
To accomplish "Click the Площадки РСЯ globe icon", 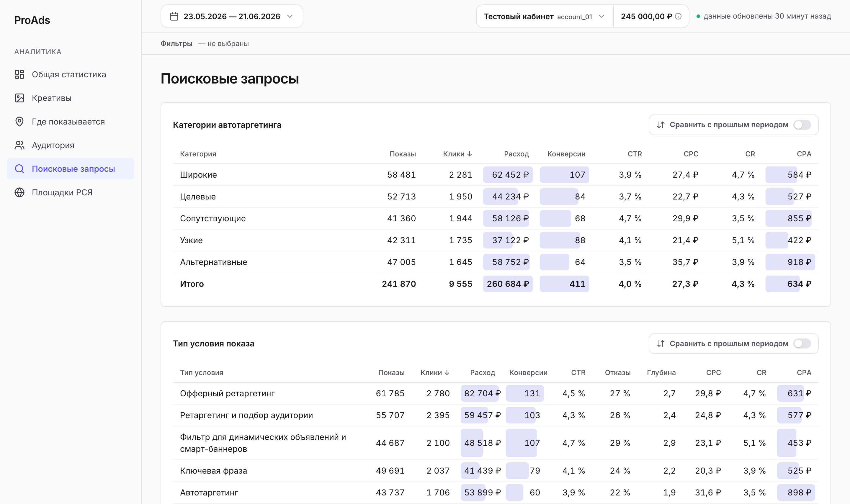I will click(x=19, y=193).
